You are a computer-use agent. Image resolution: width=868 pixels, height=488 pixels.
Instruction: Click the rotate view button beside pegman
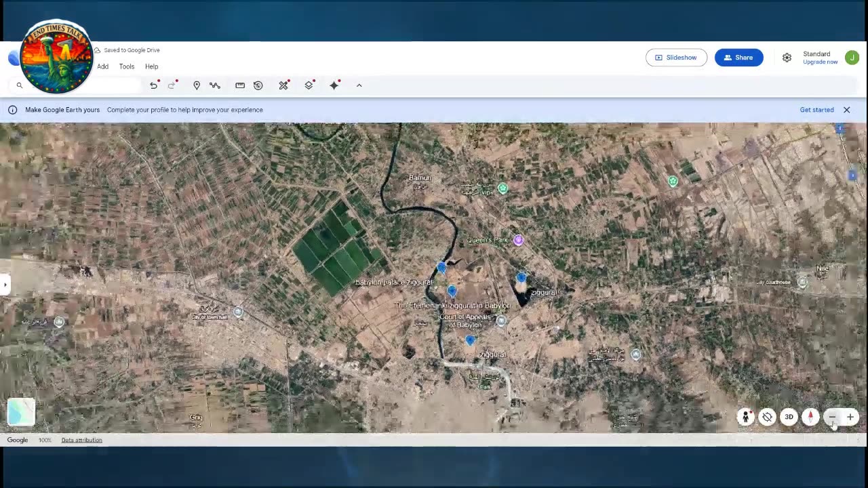[x=767, y=417]
